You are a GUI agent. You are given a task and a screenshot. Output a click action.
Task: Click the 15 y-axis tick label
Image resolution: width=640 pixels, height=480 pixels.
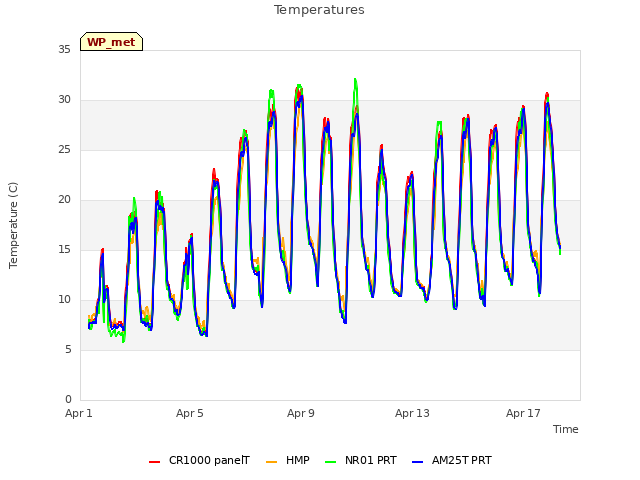tap(64, 249)
